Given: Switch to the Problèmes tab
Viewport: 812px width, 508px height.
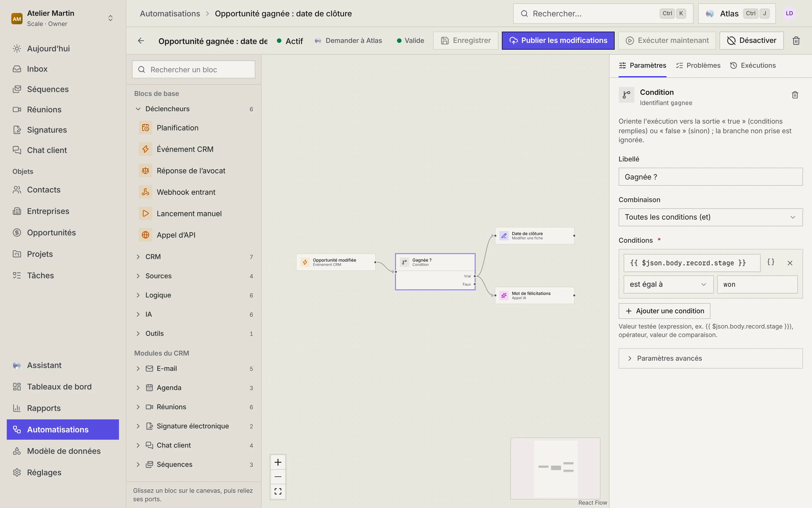Looking at the screenshot, I should (698, 65).
